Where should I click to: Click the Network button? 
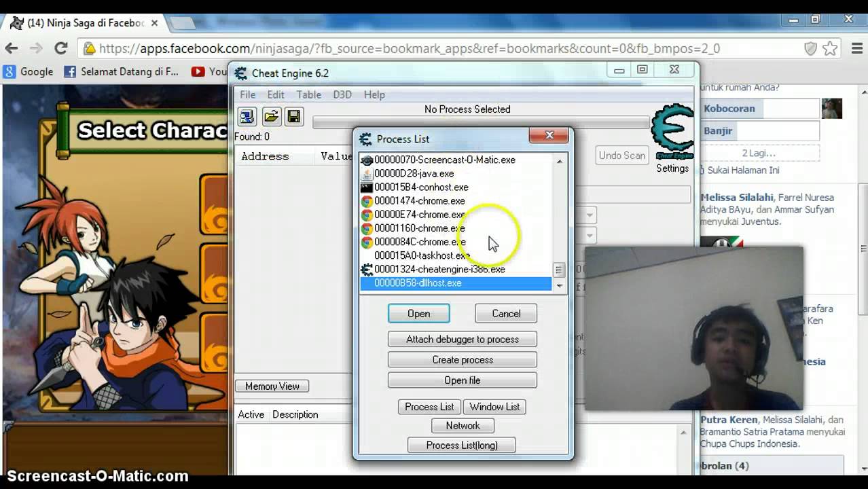463,426
